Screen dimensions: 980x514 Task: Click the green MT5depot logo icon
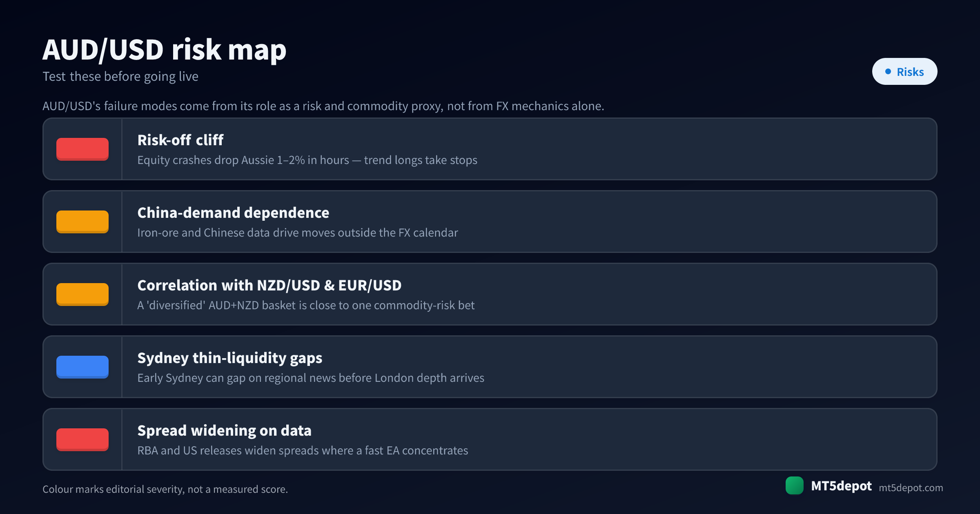tap(795, 485)
